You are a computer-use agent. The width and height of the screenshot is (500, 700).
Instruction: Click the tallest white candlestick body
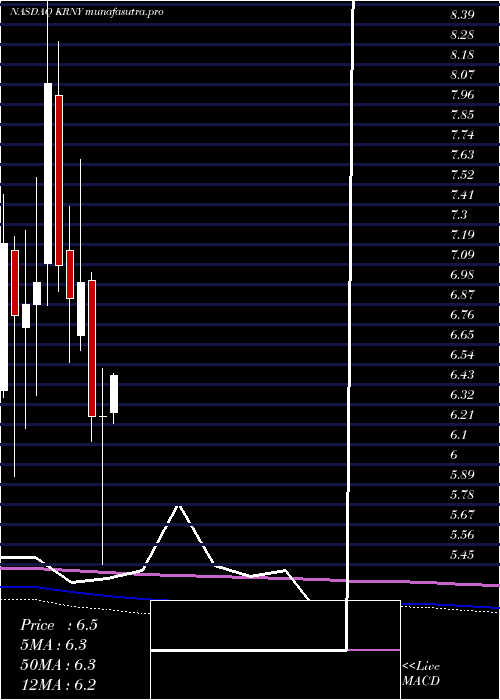click(48, 173)
